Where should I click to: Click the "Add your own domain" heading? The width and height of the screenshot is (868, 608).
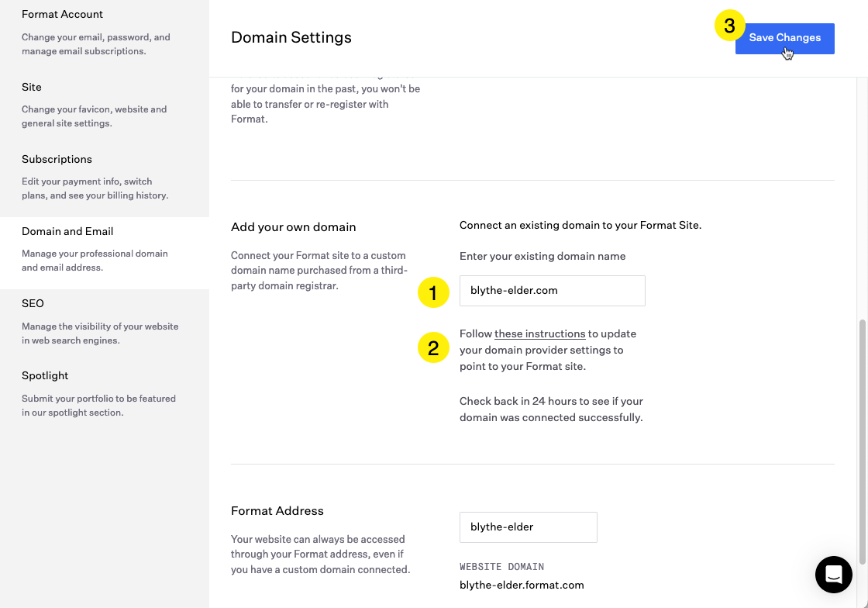[x=294, y=227]
